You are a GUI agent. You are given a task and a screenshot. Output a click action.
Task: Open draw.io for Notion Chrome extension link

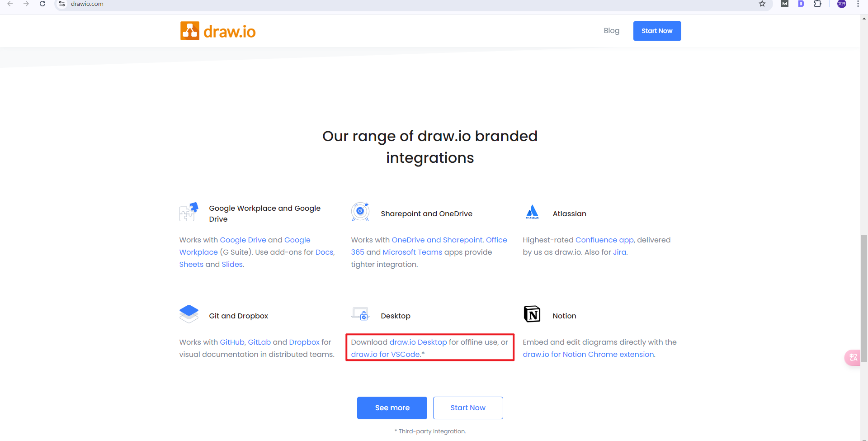(x=589, y=354)
